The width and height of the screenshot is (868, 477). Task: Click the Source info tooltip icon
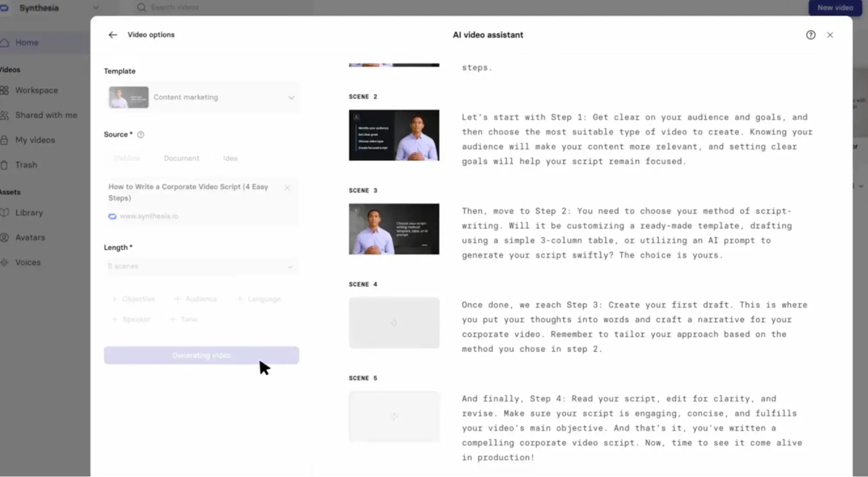[141, 135]
